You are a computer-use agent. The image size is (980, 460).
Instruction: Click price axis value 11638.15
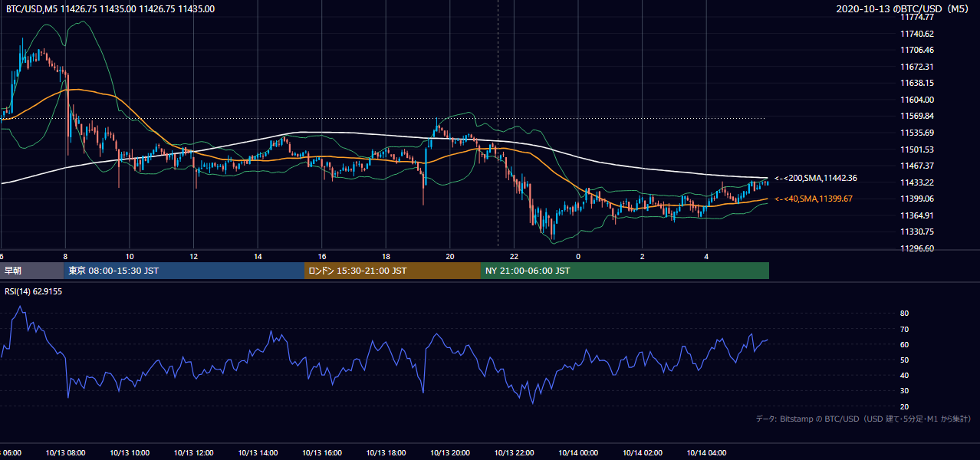[x=916, y=83]
